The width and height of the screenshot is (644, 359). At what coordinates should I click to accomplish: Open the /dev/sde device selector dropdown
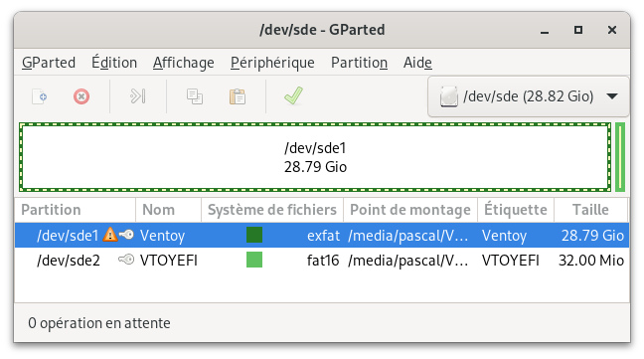click(528, 96)
